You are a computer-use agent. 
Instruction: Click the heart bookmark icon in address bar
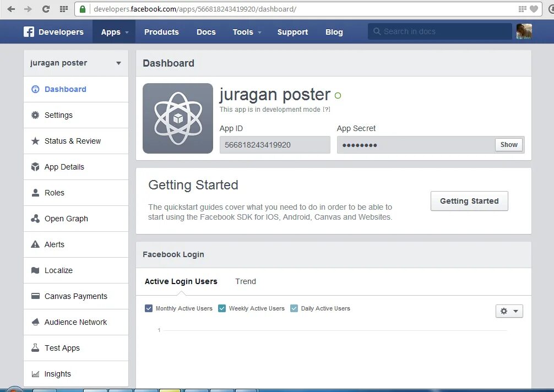tap(534, 9)
